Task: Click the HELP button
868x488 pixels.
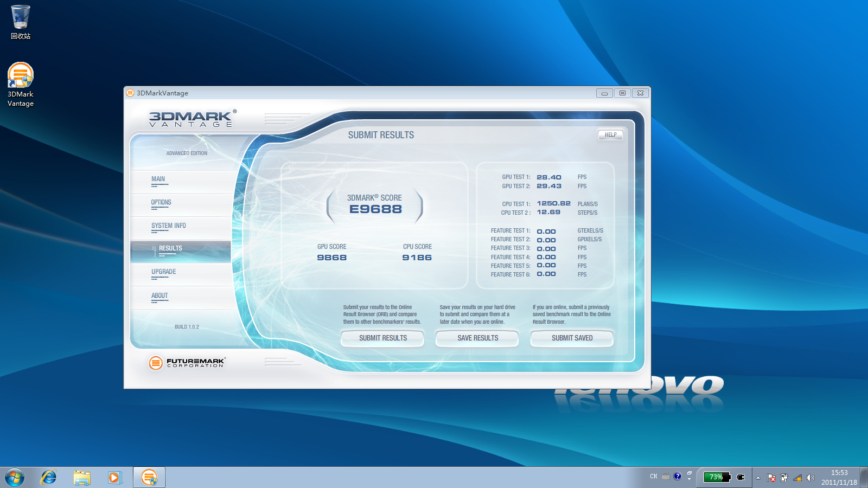Action: (x=610, y=135)
